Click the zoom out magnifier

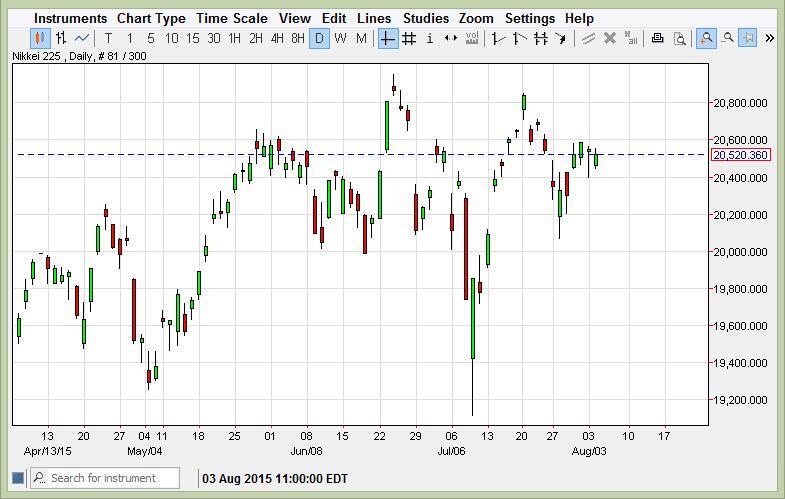(x=728, y=38)
